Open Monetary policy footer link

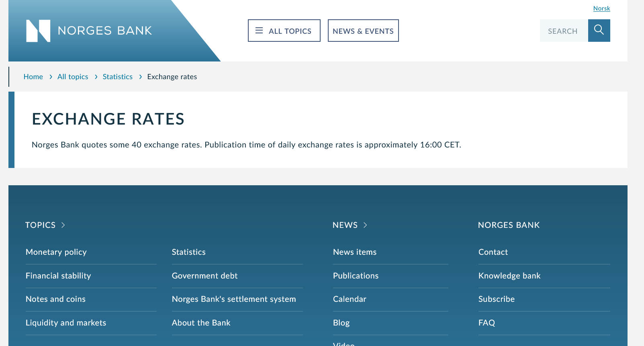[x=56, y=252]
